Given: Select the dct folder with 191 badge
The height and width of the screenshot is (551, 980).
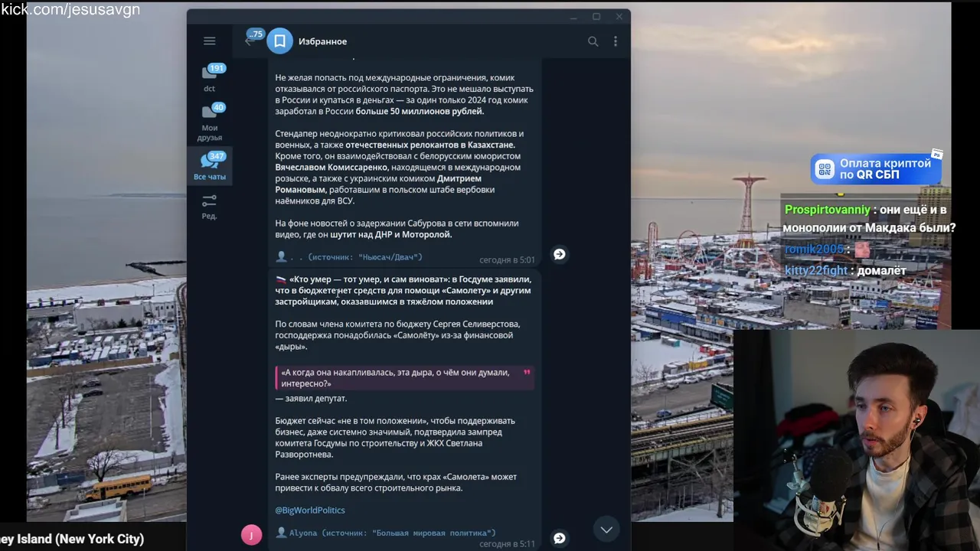Looking at the screenshot, I should click(x=210, y=78).
